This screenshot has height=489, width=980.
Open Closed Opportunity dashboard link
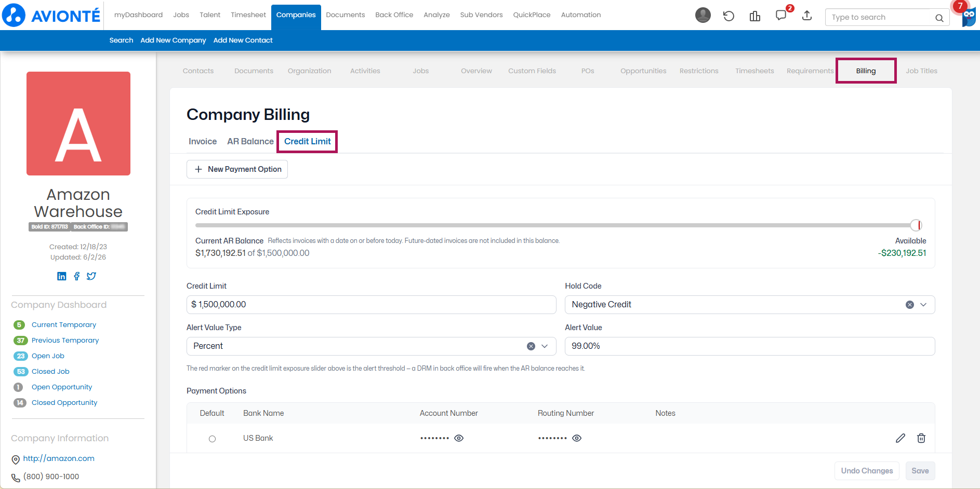[64, 403]
